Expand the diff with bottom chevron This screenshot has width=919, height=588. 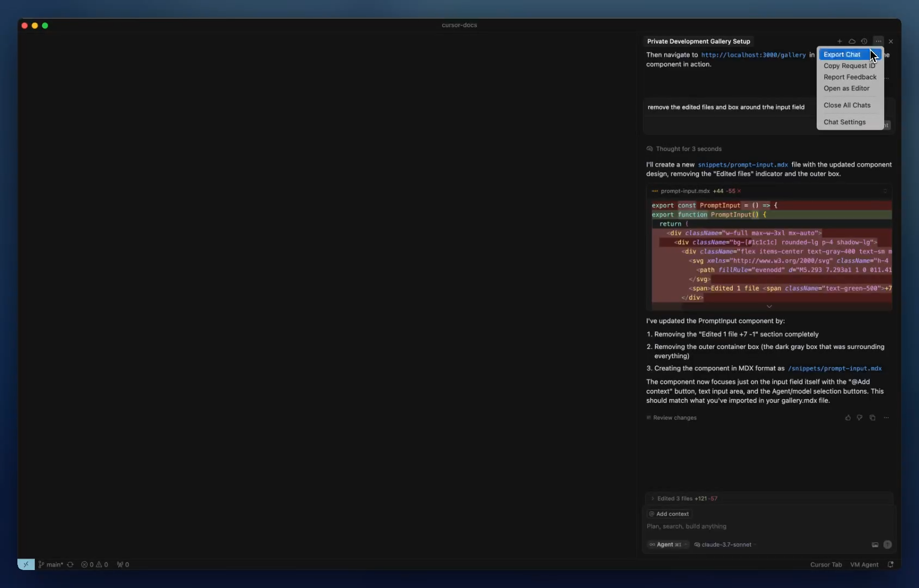tap(769, 307)
